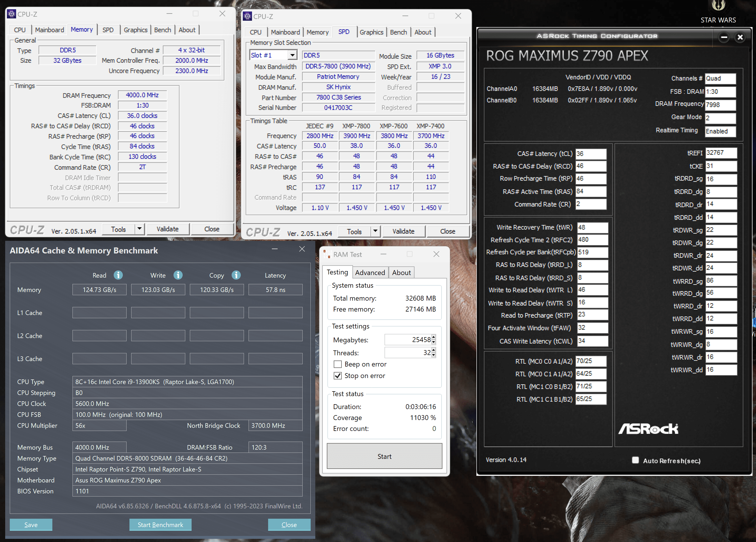Click Tools button in CPU-Z SPD window
This screenshot has width=756, height=542.
click(354, 231)
